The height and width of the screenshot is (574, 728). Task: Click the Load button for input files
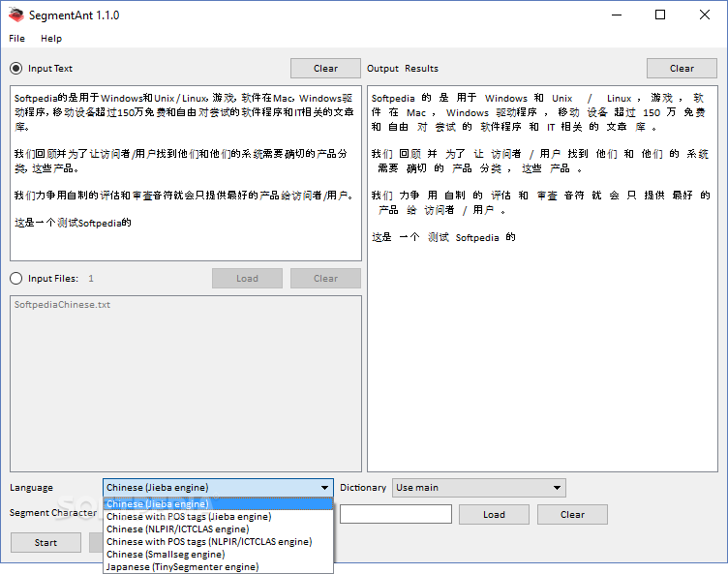(x=247, y=278)
